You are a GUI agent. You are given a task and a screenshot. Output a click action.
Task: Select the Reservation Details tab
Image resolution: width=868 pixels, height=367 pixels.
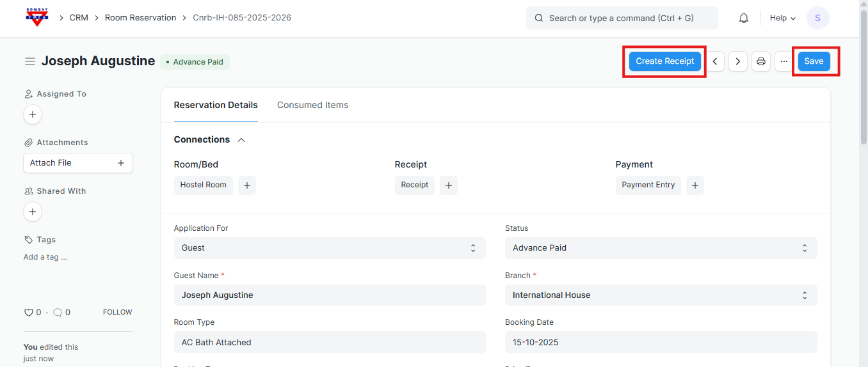pyautogui.click(x=216, y=105)
